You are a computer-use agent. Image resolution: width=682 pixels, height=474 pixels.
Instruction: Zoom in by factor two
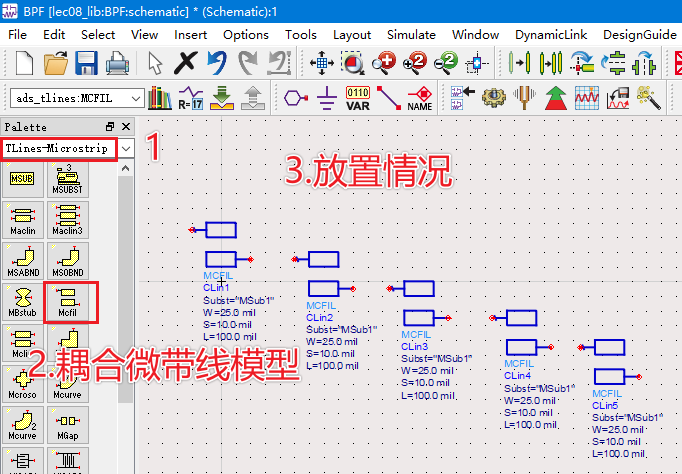(x=415, y=63)
